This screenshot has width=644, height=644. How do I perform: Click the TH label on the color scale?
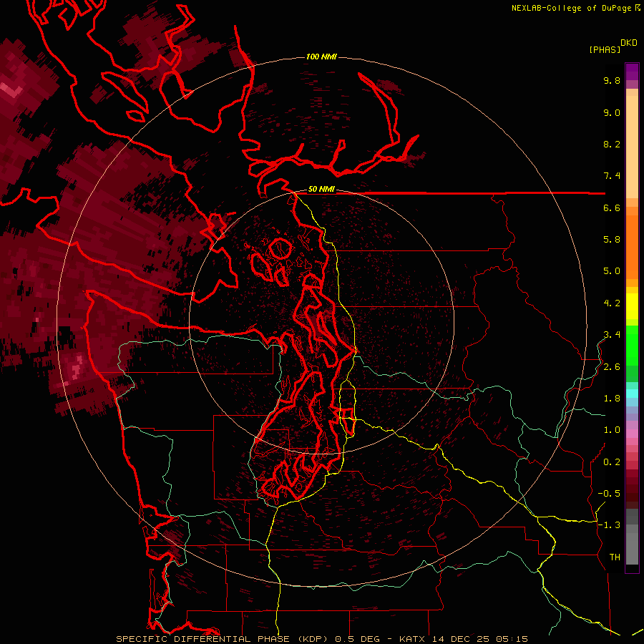(615, 557)
